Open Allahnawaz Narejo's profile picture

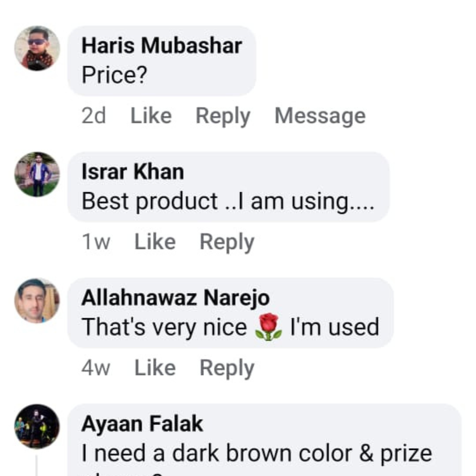point(37,301)
